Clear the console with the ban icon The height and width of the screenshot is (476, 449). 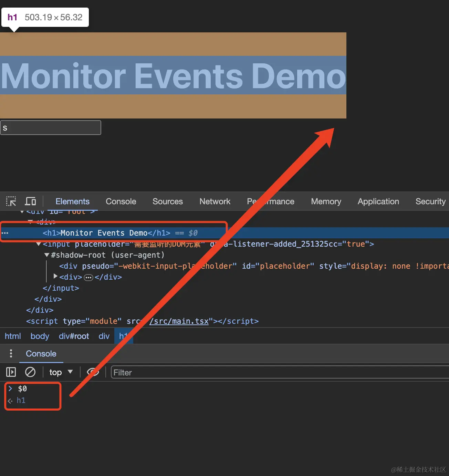(x=30, y=372)
